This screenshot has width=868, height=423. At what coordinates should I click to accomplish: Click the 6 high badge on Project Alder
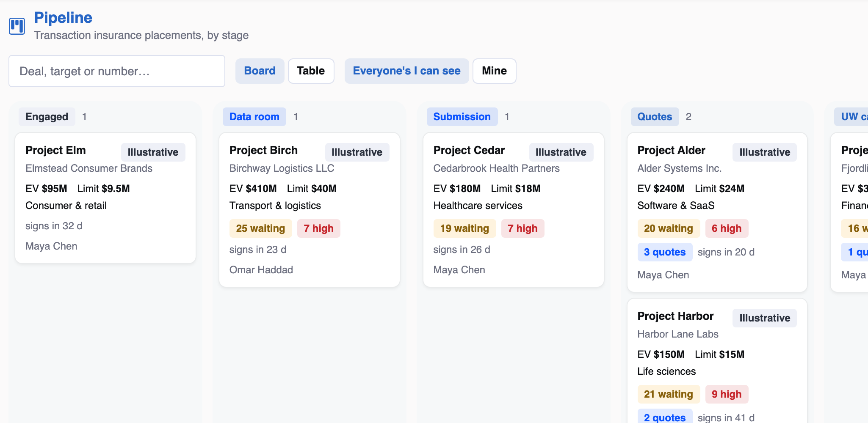(727, 228)
